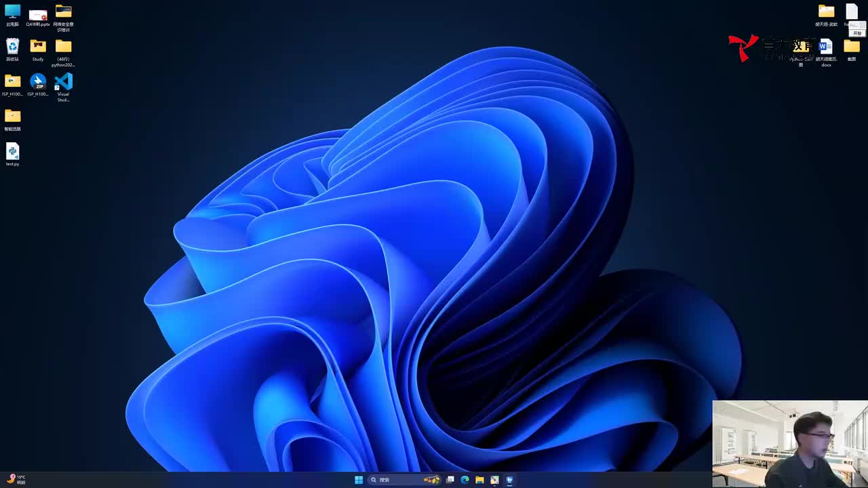Select the 智能选路 folder

point(12,120)
